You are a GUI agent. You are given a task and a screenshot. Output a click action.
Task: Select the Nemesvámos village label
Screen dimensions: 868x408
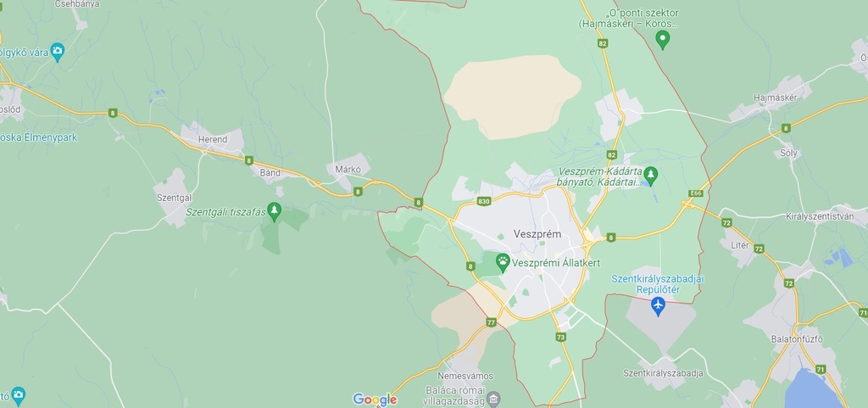473,377
